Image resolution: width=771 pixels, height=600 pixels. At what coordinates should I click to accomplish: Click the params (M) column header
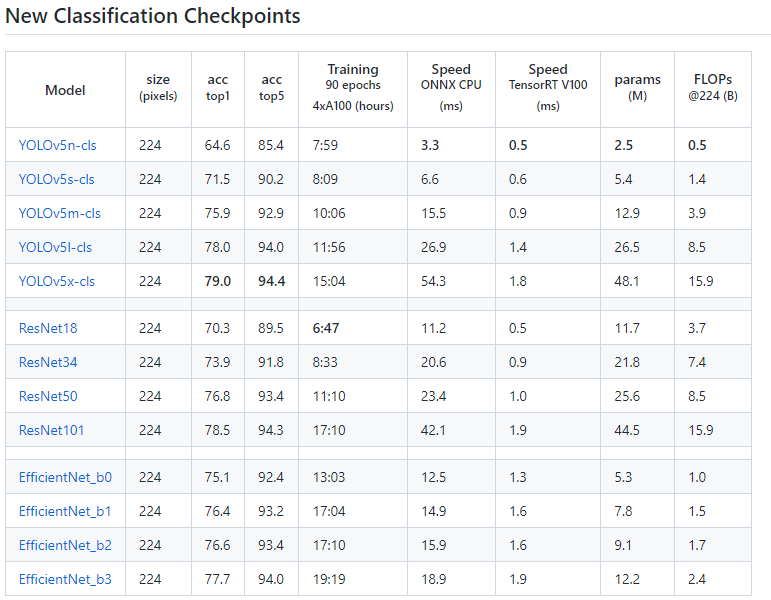click(637, 88)
